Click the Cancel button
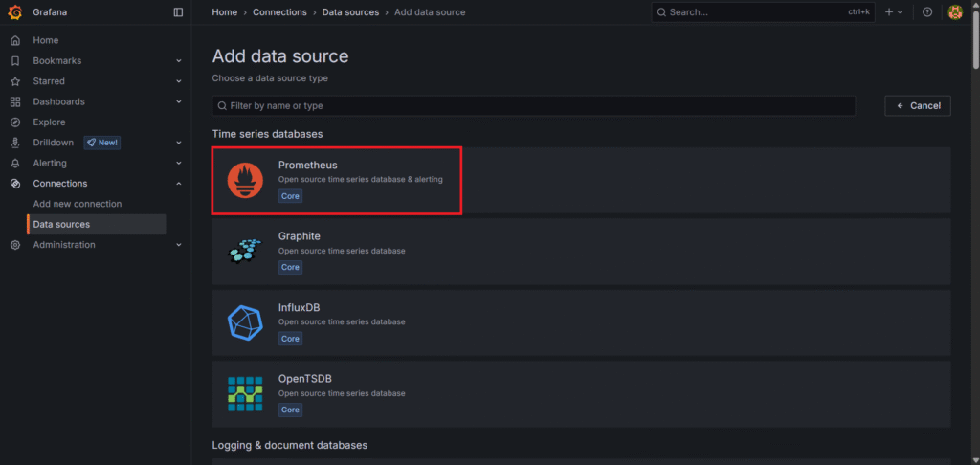This screenshot has height=465, width=980. tap(918, 105)
